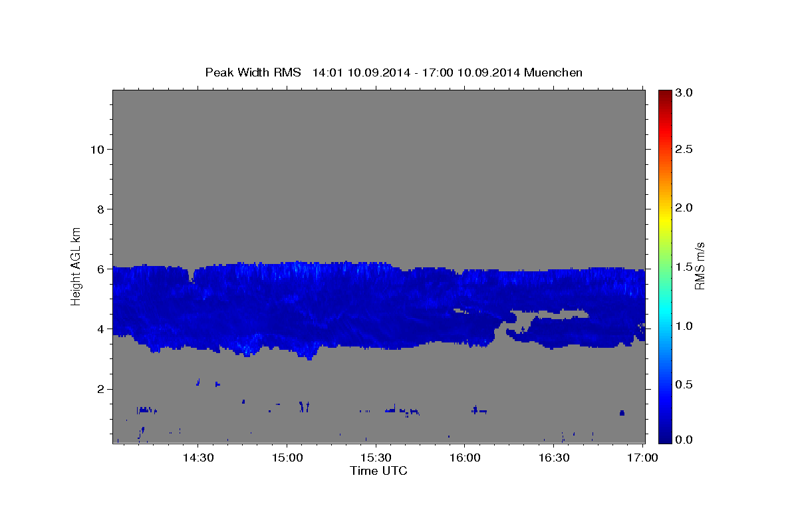Click the colorbar value 0.0

(x=684, y=440)
